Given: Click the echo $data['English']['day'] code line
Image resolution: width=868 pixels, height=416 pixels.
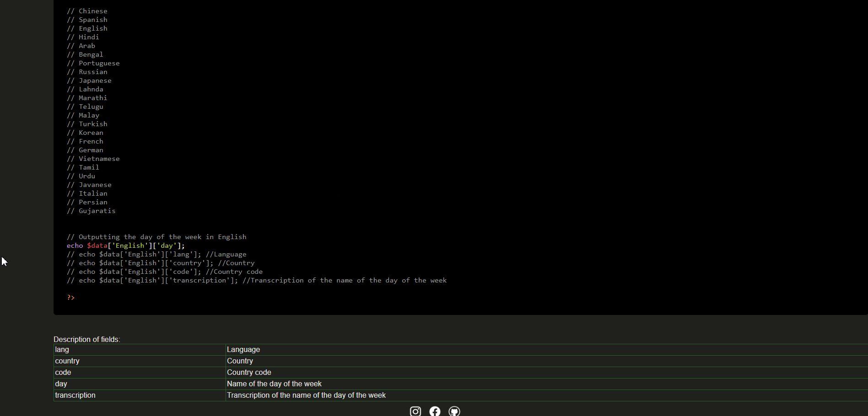Looking at the screenshot, I should (x=126, y=245).
